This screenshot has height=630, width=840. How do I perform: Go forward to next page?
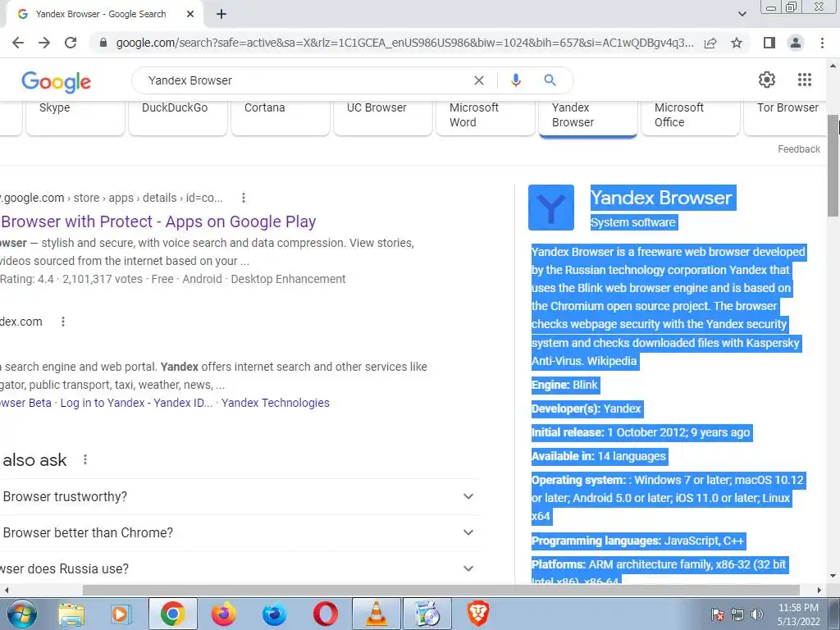click(44, 43)
